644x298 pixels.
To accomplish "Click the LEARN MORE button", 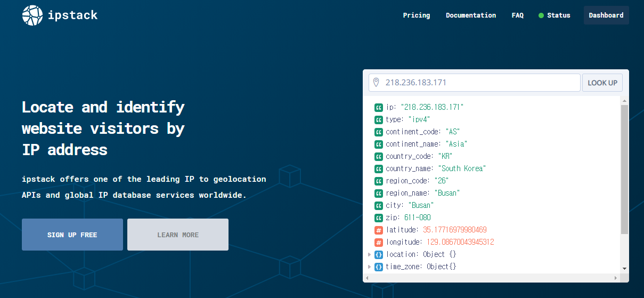I will [178, 235].
